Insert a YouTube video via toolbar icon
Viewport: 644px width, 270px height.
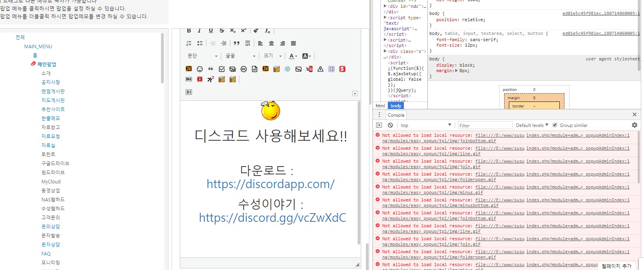pos(309,69)
